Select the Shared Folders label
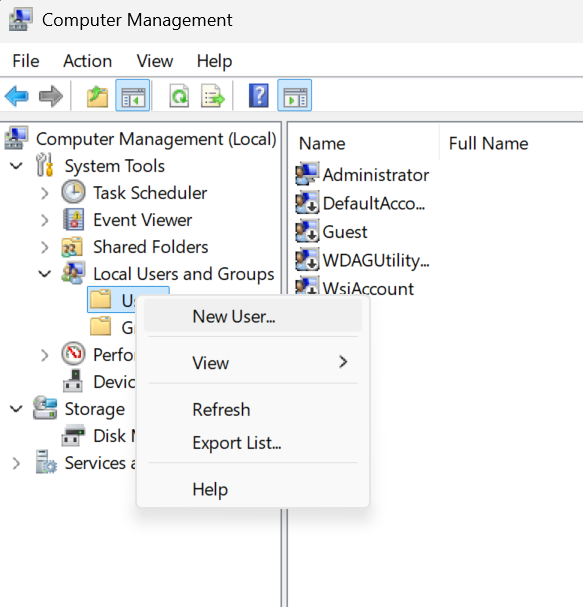Image resolution: width=583 pixels, height=607 pixels. coord(151,247)
